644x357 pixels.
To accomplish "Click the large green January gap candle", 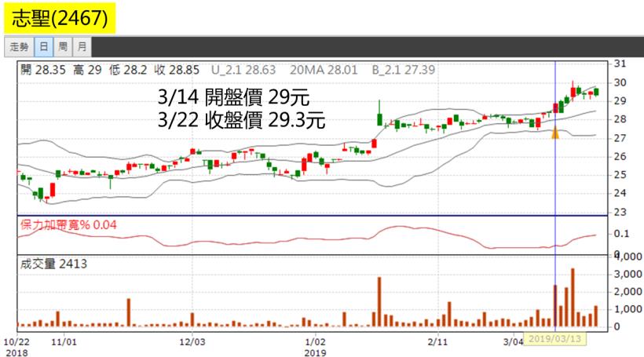I will (380, 119).
